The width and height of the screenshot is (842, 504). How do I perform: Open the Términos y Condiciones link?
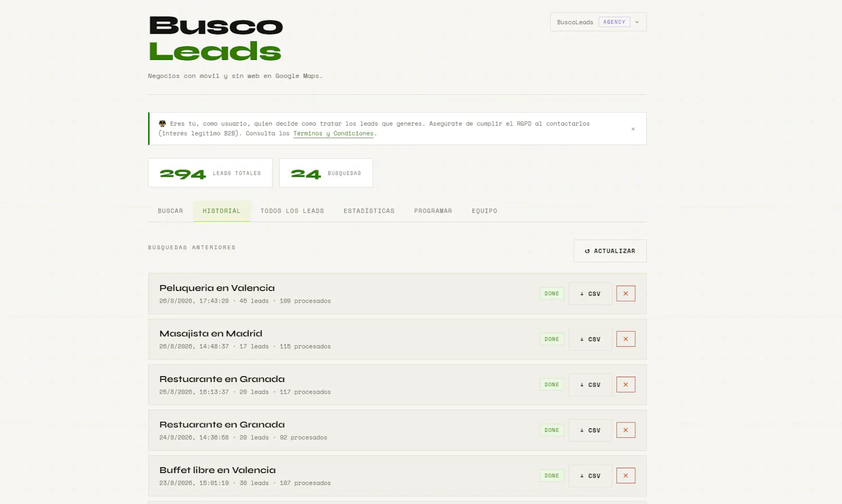pyautogui.click(x=333, y=134)
